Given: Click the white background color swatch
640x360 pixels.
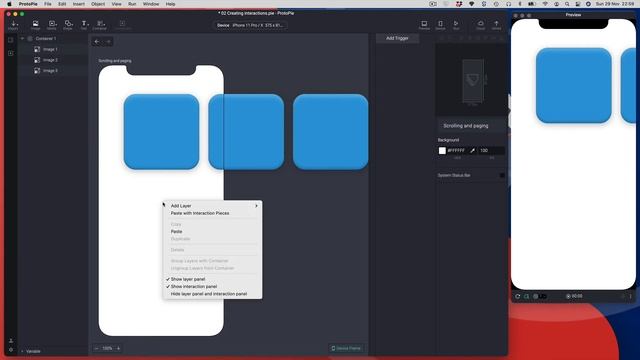Looking at the screenshot, I should 442,151.
